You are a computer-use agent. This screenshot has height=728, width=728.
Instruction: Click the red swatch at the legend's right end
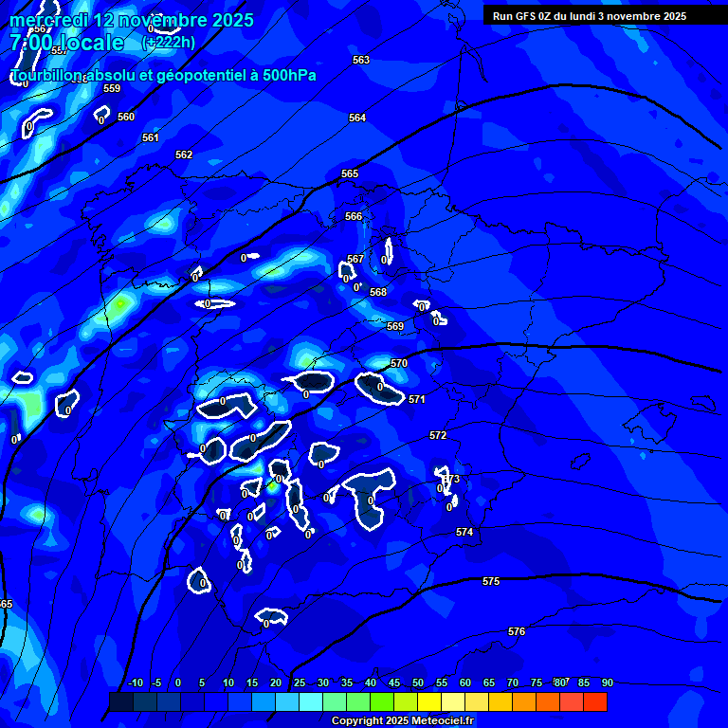[595, 701]
